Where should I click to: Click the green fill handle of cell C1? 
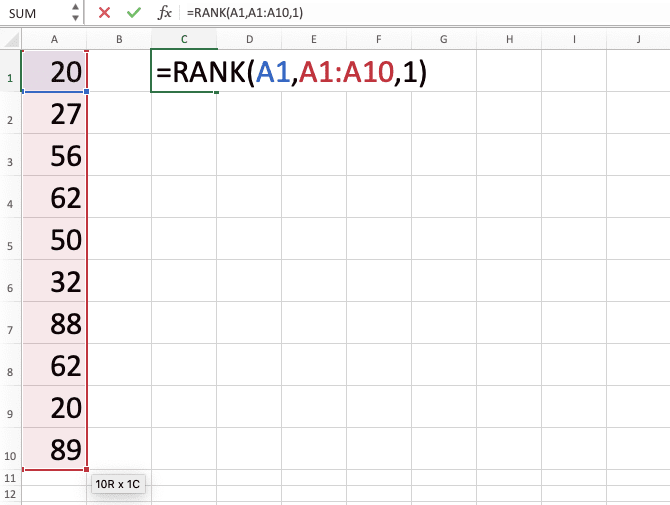click(x=217, y=92)
